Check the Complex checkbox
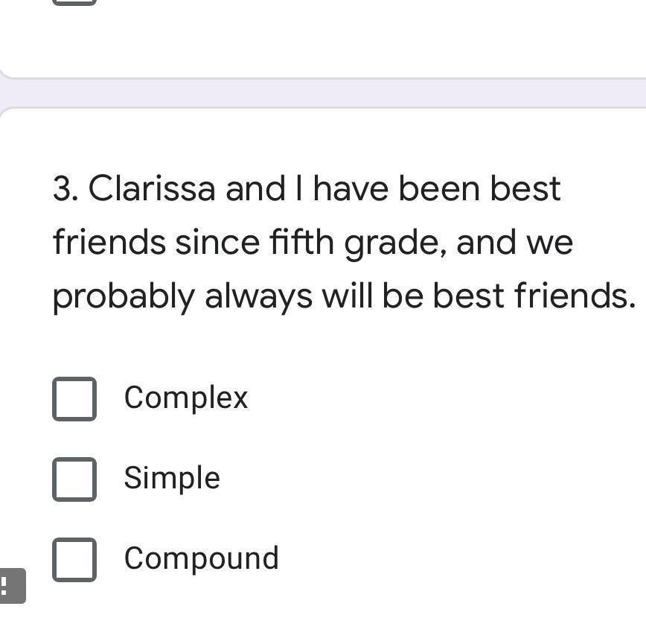The image size is (646, 644). (x=74, y=399)
